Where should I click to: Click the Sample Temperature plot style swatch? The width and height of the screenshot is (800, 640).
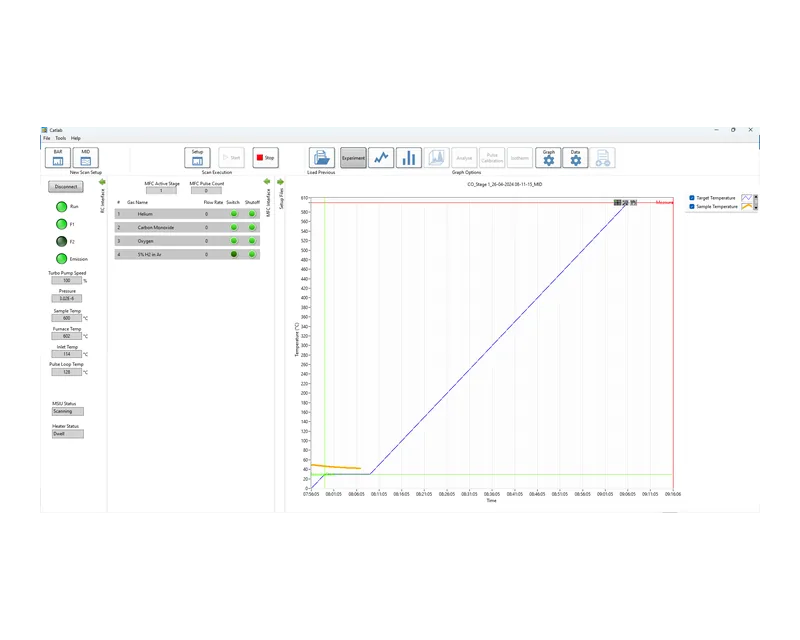coord(746,207)
